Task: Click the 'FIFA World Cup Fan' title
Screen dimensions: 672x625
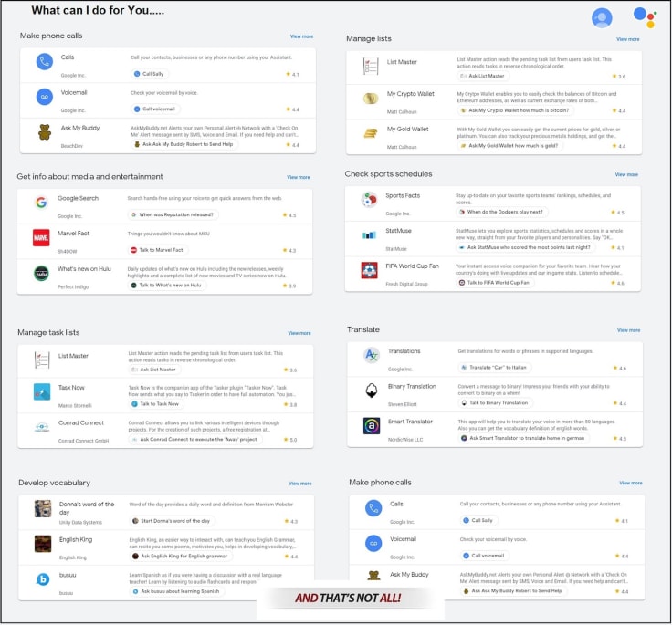Action: [x=413, y=266]
